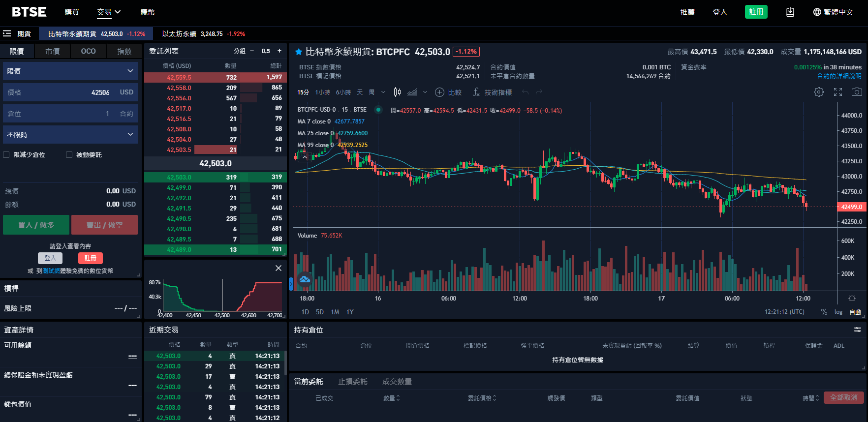Screen dimensions: 868x422
Task: Click the blue panel collapse handle left of chart
Action: tap(291, 283)
